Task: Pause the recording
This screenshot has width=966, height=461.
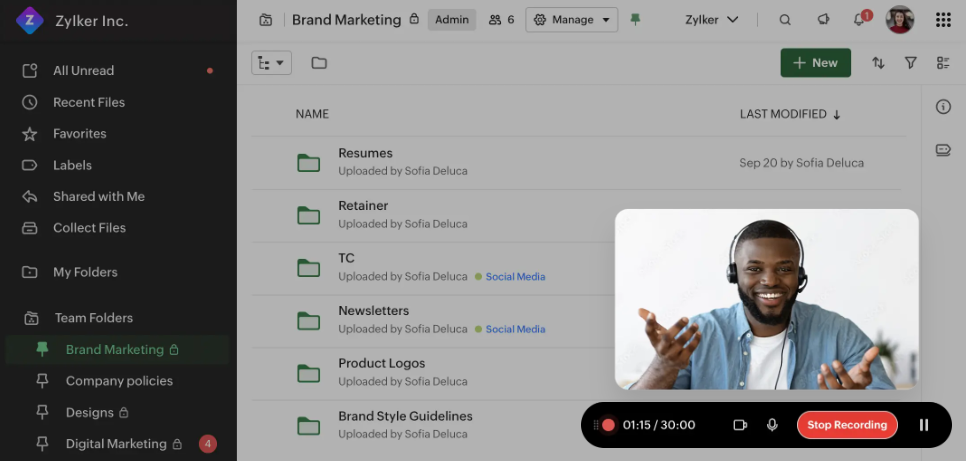Action: pos(924,425)
